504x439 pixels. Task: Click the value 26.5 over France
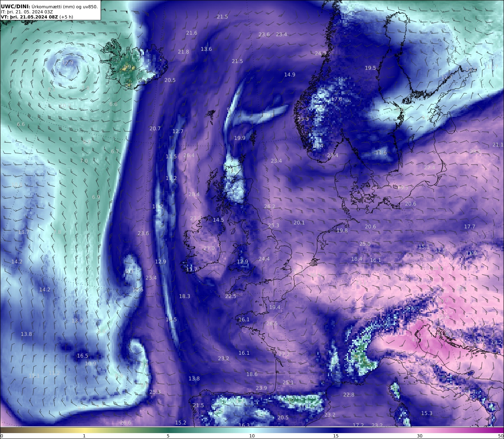pyautogui.click(x=272, y=324)
